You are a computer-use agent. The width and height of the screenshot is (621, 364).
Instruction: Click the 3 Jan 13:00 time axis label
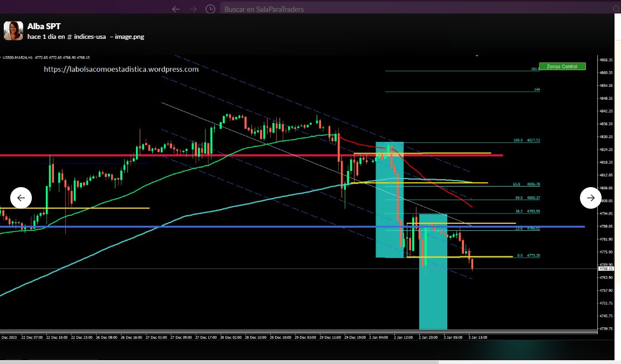click(477, 338)
